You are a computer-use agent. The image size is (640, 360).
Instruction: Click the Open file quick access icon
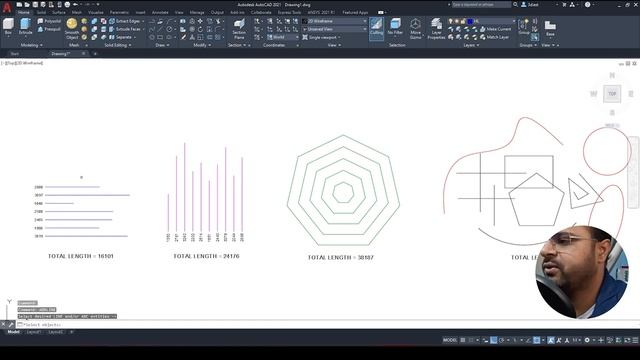pyautogui.click(x=27, y=4)
